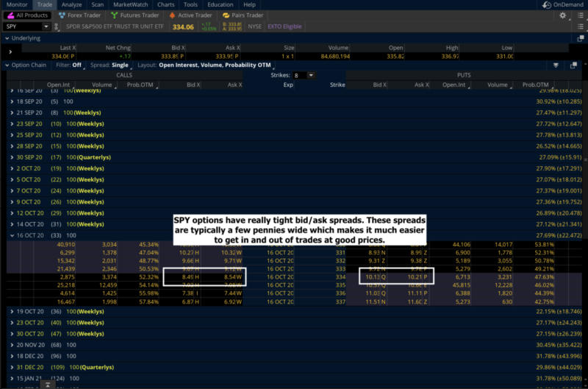
Task: Click the NYSE exchange label
Action: coord(254,26)
